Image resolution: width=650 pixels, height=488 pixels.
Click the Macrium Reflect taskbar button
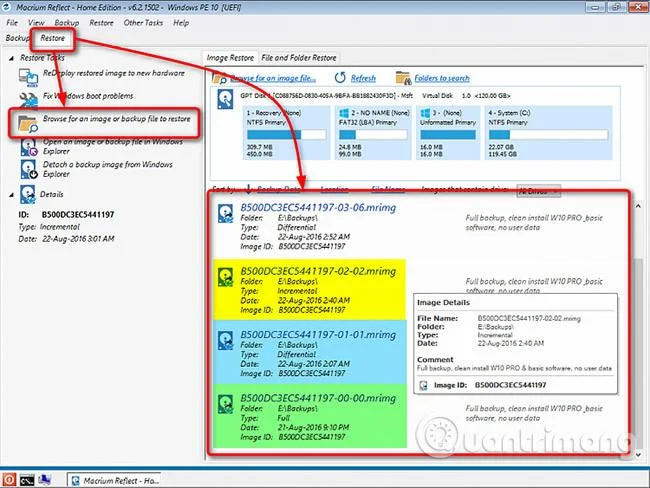click(x=114, y=481)
